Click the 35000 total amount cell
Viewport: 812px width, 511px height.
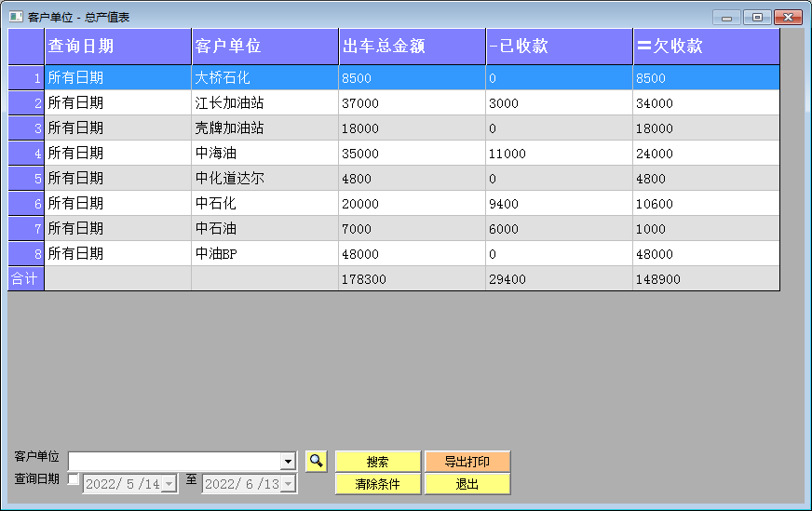click(x=413, y=153)
